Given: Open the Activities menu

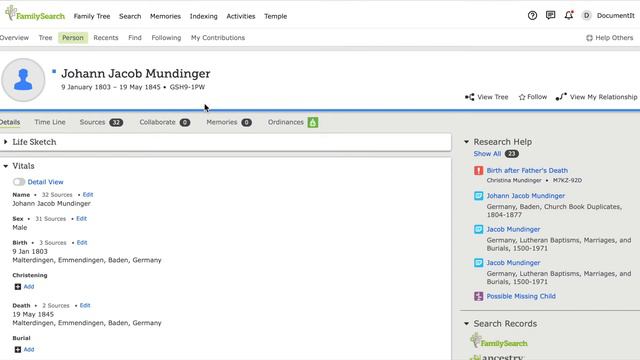Looking at the screenshot, I should click(241, 16).
